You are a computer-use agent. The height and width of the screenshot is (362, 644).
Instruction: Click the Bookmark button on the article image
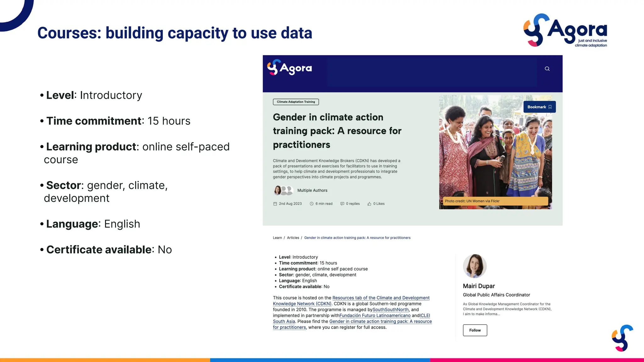540,107
